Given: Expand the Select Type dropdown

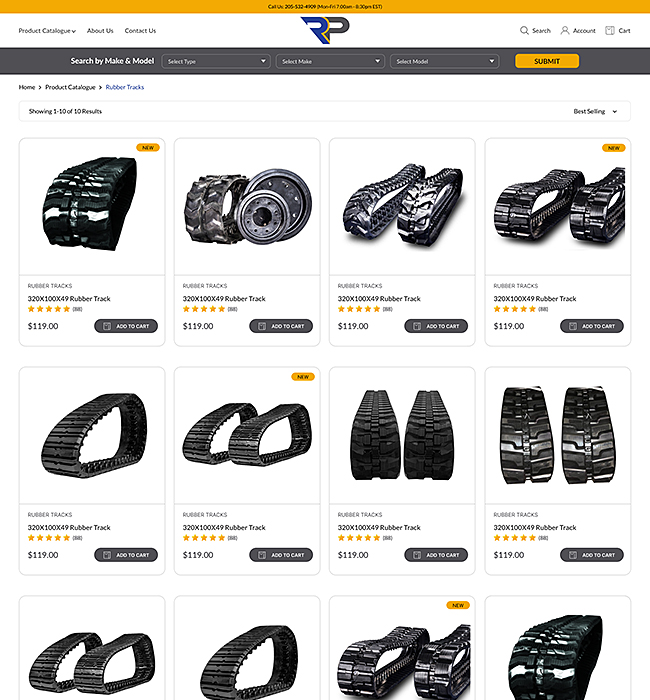Looking at the screenshot, I should tap(216, 61).
